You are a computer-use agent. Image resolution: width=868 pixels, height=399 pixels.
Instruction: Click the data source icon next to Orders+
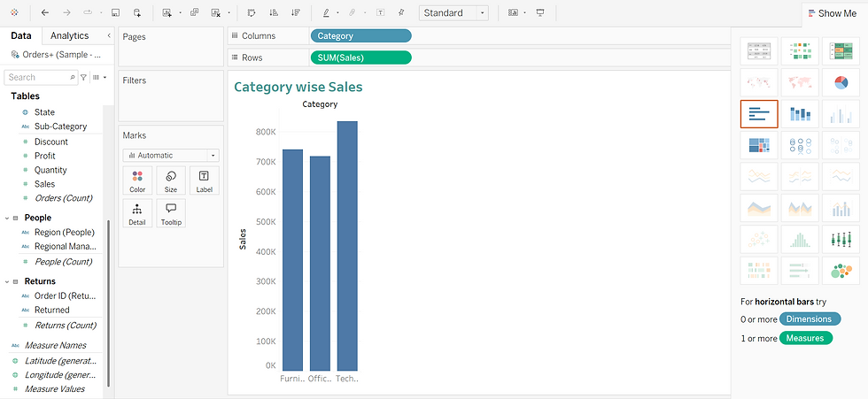(x=15, y=55)
